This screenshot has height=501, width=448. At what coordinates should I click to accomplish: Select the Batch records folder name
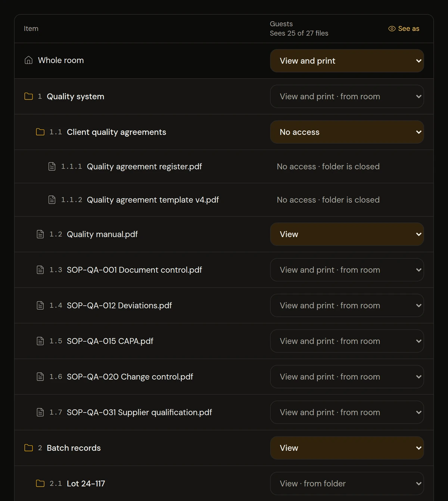74,448
